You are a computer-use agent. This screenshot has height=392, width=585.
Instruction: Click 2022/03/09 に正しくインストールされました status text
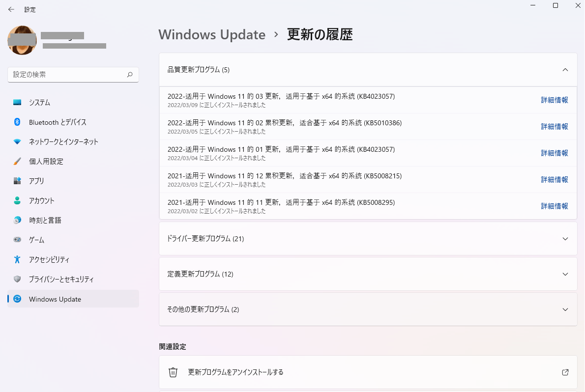(x=216, y=105)
